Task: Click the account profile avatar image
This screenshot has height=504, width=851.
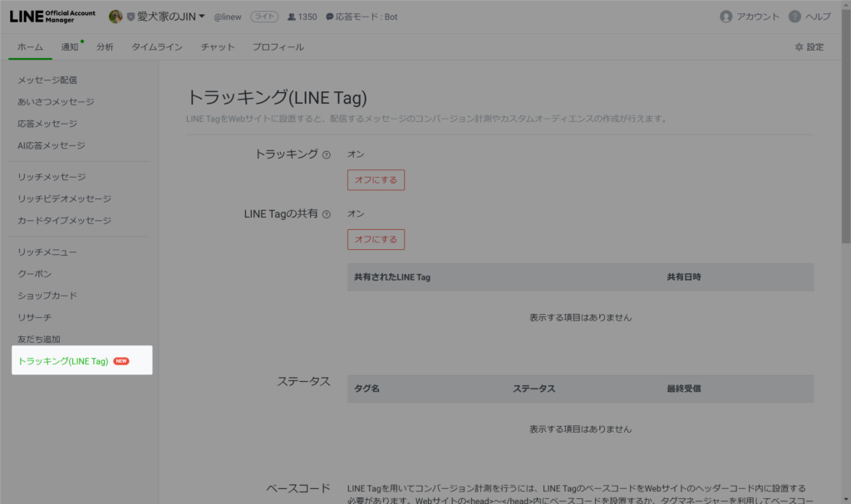Action: click(116, 17)
